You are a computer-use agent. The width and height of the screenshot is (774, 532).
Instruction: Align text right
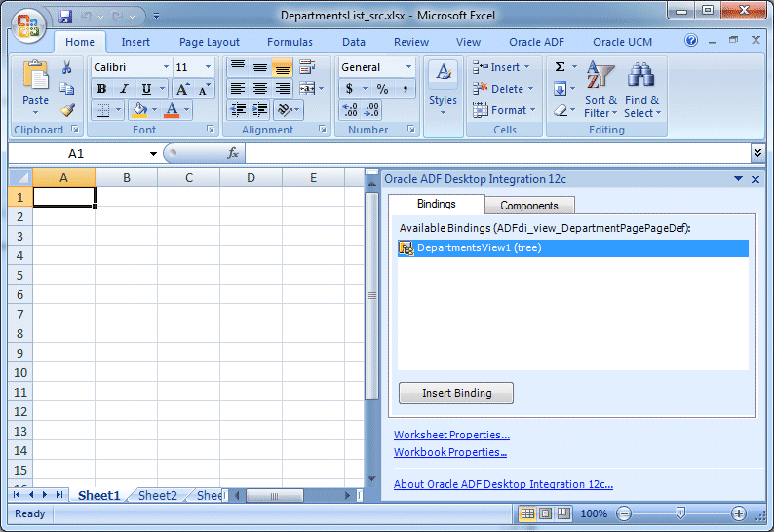tap(282, 89)
